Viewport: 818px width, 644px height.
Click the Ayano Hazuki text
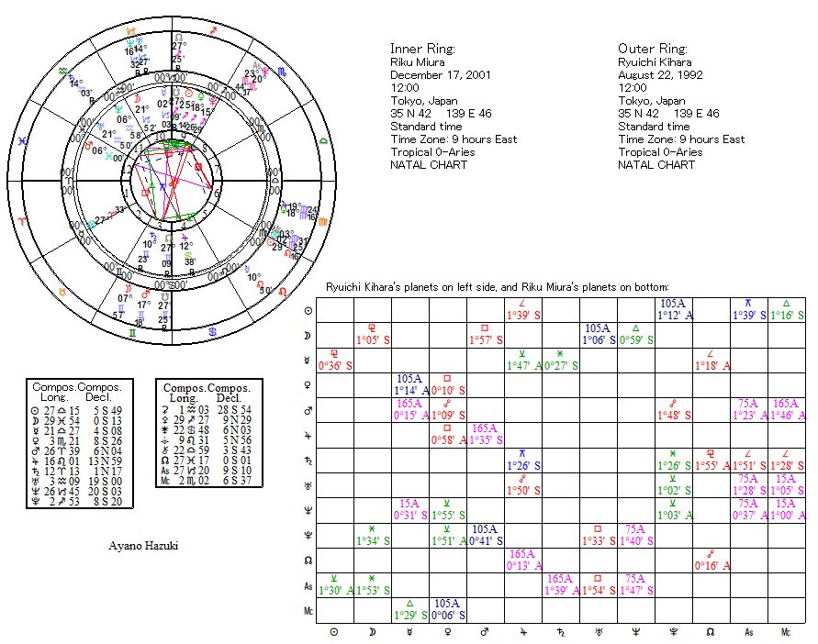click(x=143, y=546)
